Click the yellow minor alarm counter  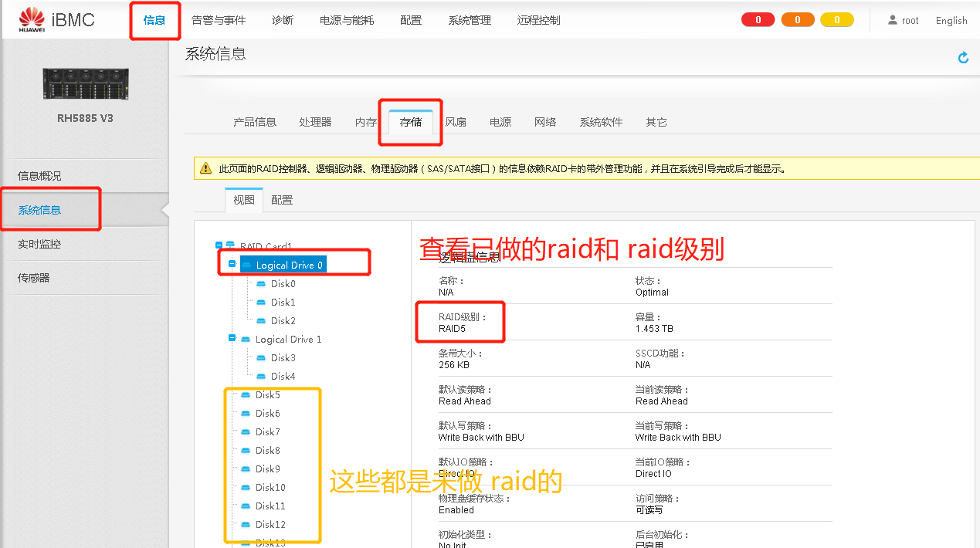coord(836,20)
